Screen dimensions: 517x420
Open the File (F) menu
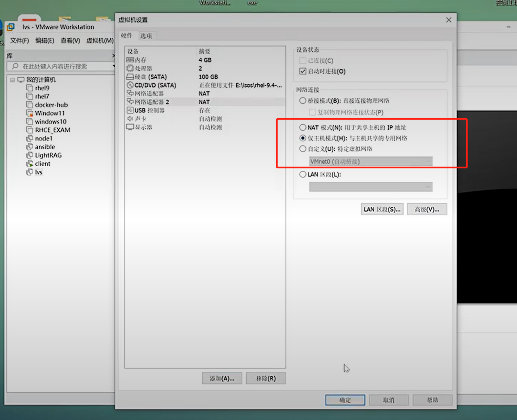click(19, 41)
